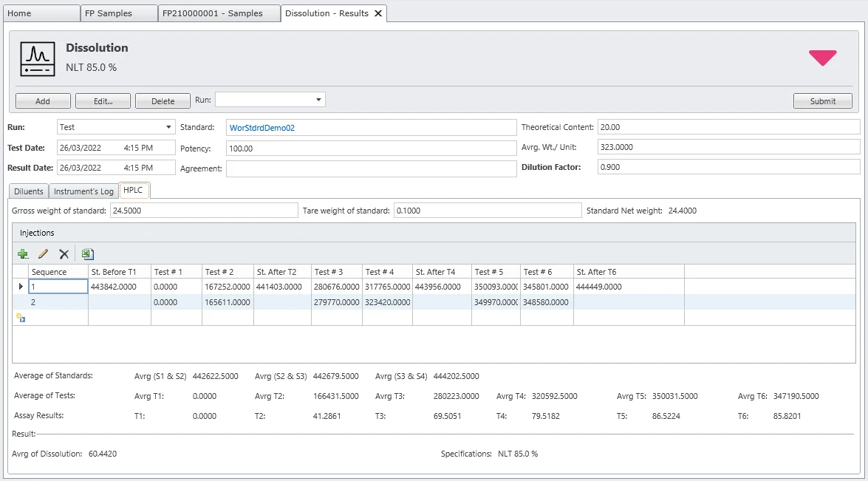Click the X delete injection icon
Image resolution: width=868 pixels, height=481 pixels.
coord(64,254)
